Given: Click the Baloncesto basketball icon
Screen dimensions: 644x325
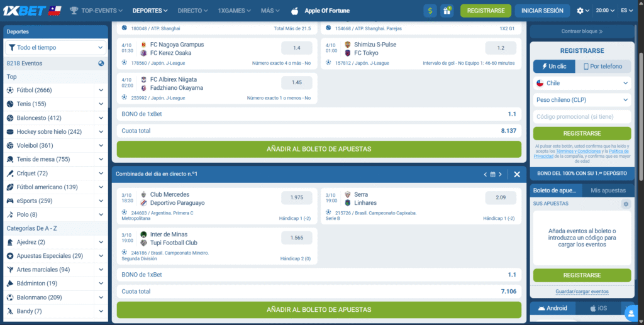Looking at the screenshot, I should pyautogui.click(x=10, y=118).
